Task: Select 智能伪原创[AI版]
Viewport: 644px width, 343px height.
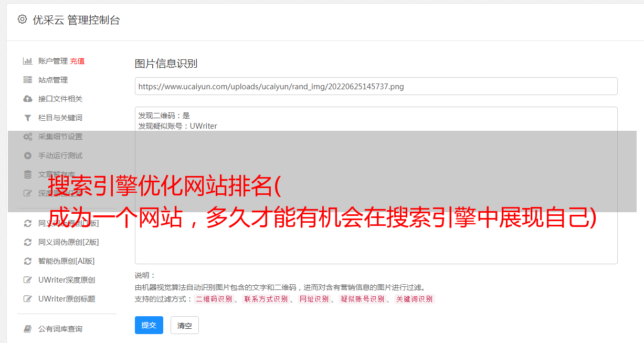Action: (x=67, y=261)
